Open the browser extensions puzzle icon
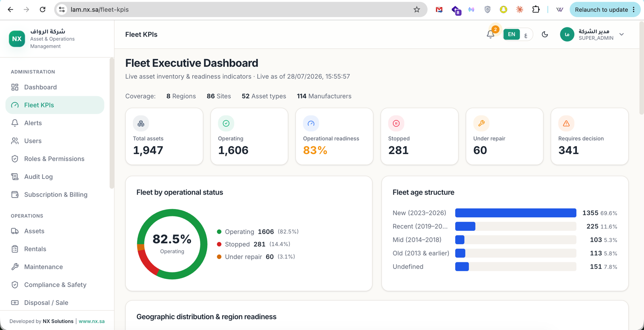Image resolution: width=644 pixels, height=330 pixels. 536,10
